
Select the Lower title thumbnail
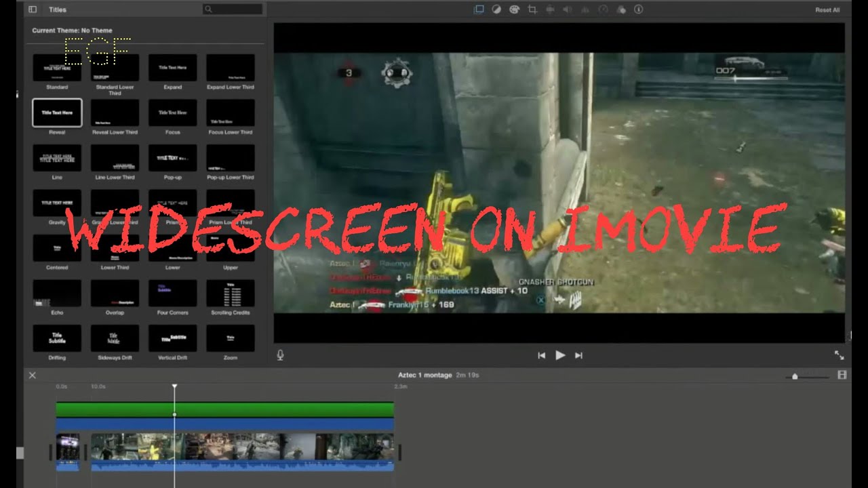173,248
